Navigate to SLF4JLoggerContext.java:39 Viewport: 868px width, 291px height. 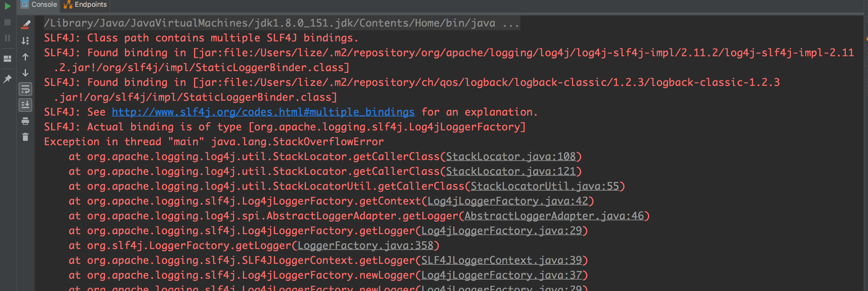tap(502, 260)
